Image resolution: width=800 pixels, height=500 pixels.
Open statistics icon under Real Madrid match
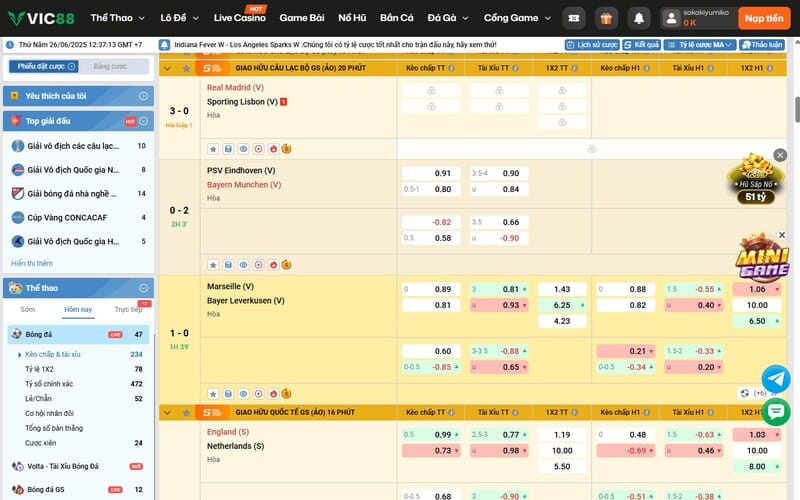(228, 149)
